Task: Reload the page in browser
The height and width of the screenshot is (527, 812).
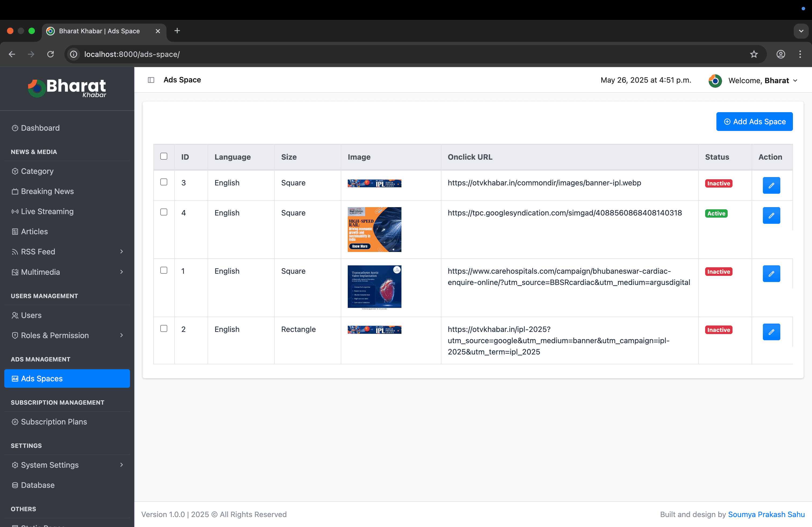Action: [50, 54]
